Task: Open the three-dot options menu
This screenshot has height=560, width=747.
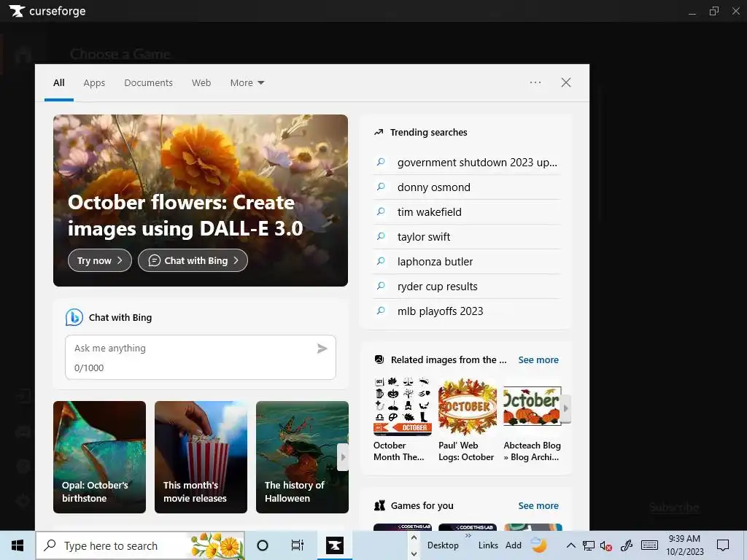Action: click(x=535, y=82)
